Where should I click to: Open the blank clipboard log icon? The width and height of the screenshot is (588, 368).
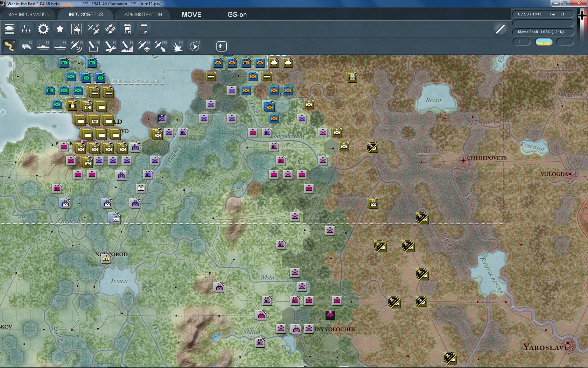tap(144, 29)
